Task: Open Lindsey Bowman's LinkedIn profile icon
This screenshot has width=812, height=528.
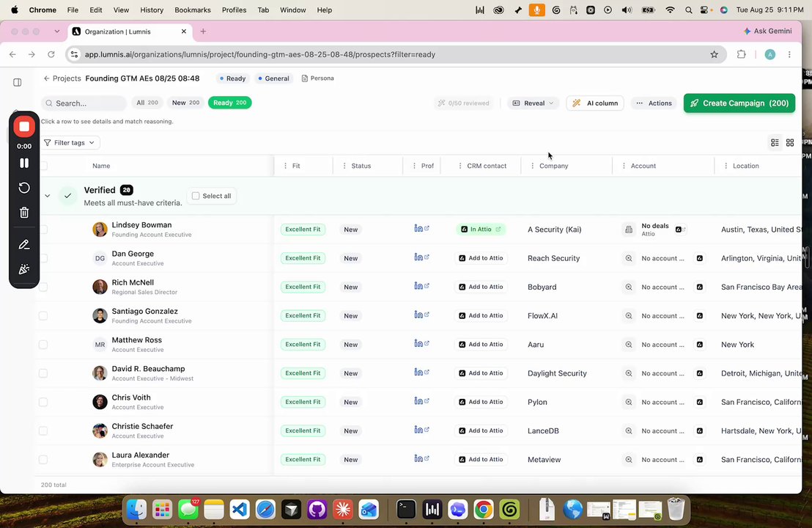Action: pyautogui.click(x=421, y=229)
